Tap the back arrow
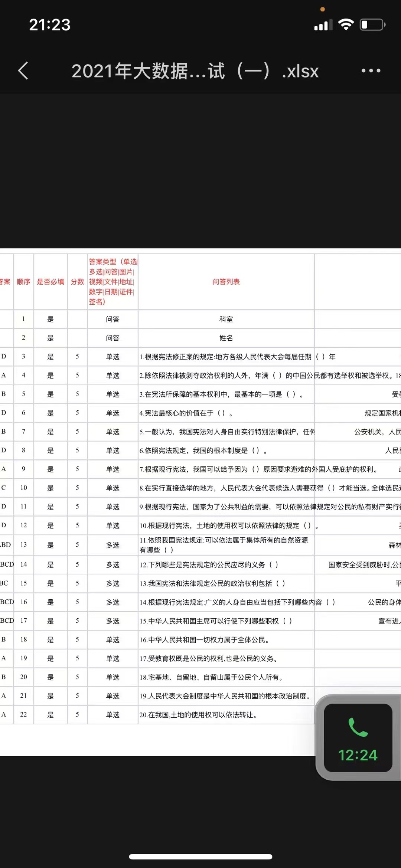The image size is (401, 868). pos(23,71)
